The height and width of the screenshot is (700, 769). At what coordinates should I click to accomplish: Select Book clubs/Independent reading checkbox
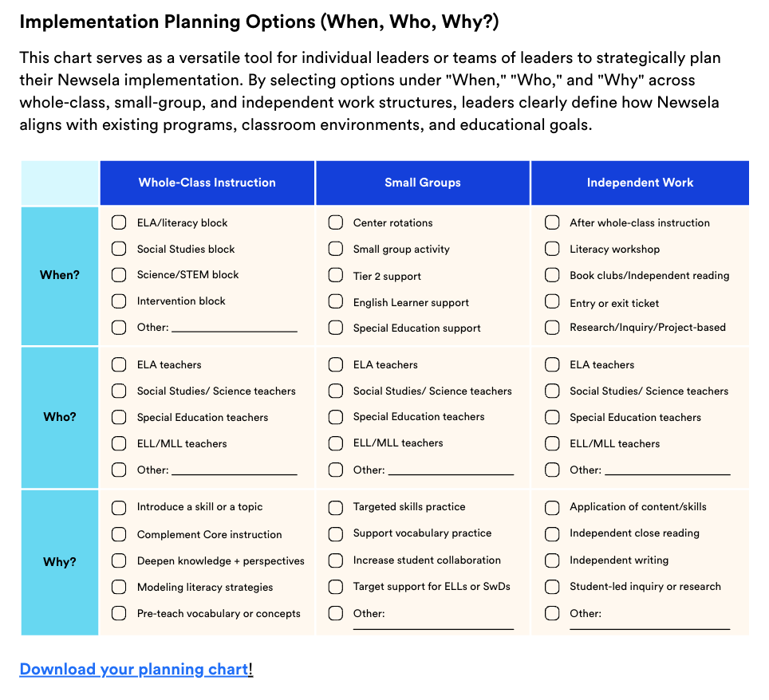(552, 275)
